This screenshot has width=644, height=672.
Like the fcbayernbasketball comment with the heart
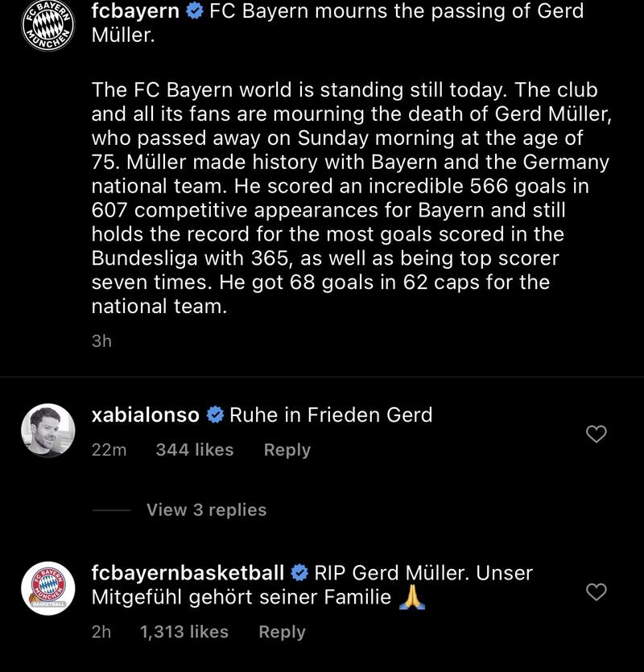coord(595,593)
